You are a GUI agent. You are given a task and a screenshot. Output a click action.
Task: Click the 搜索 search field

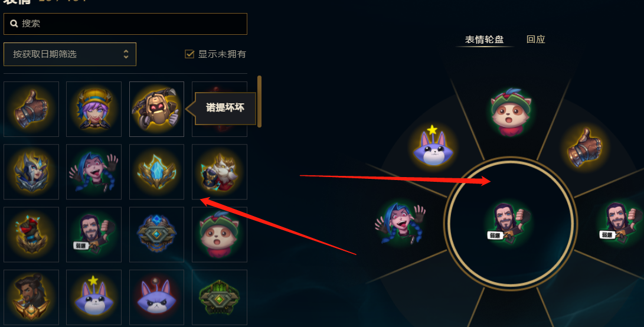point(125,24)
